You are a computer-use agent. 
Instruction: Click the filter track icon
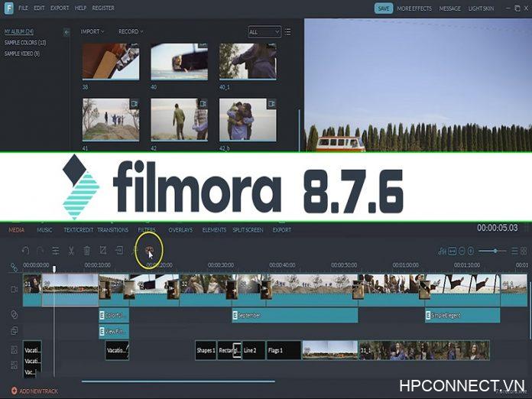point(14,314)
